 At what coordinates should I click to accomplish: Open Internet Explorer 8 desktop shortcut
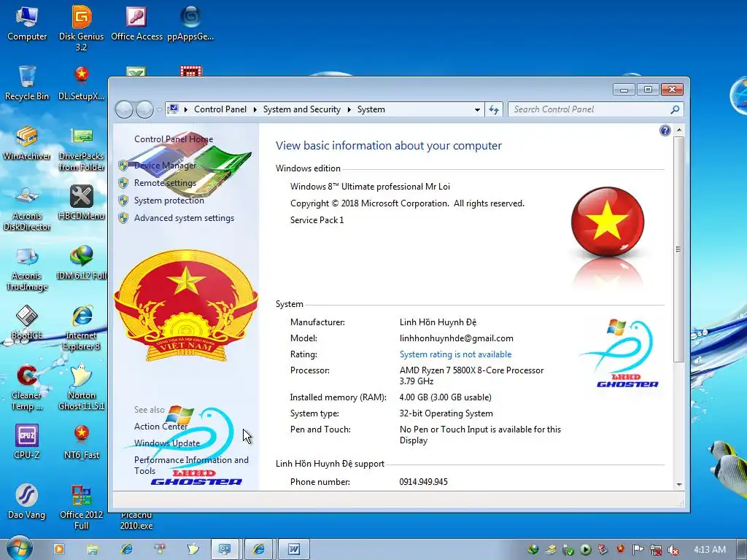click(82, 329)
